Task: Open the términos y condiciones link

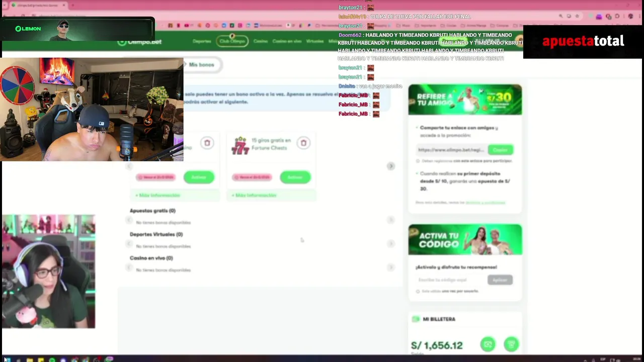Action: (485, 203)
